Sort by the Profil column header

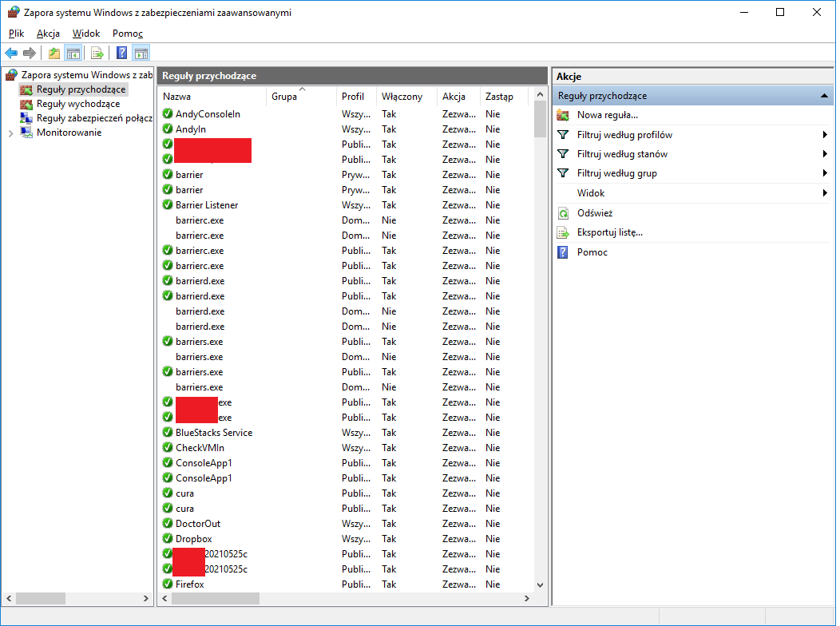point(356,97)
